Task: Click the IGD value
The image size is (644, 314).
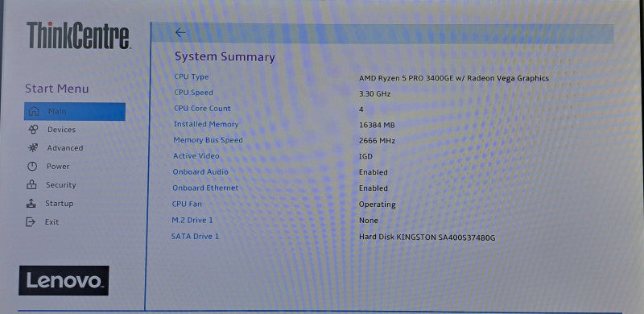Action: coord(365,156)
